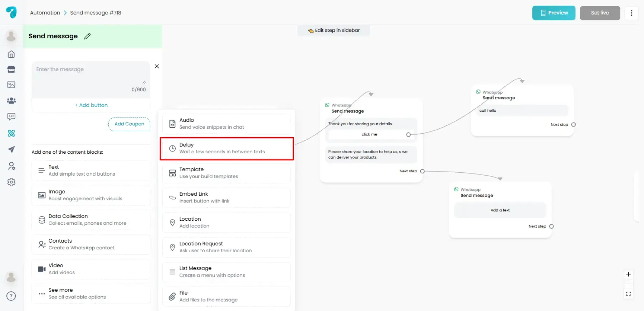Expand See more content block options
This screenshot has height=311, width=644.
tap(91, 293)
